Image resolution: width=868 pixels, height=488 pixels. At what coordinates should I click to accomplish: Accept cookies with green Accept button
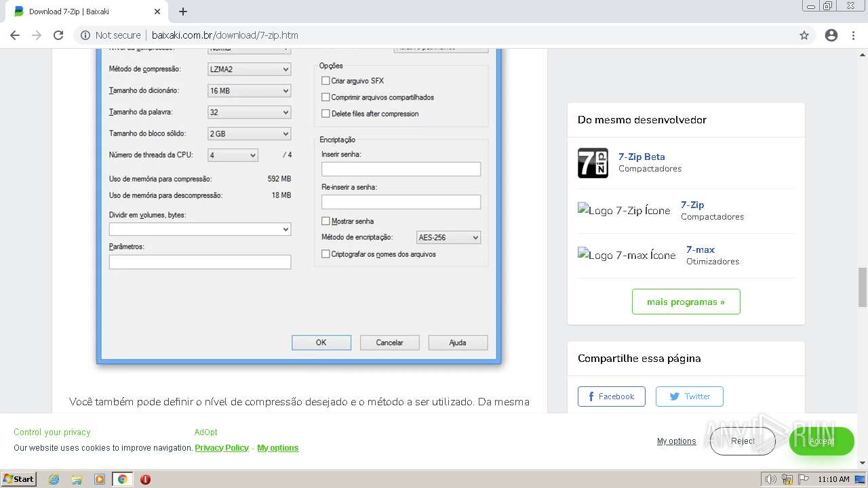(x=821, y=441)
